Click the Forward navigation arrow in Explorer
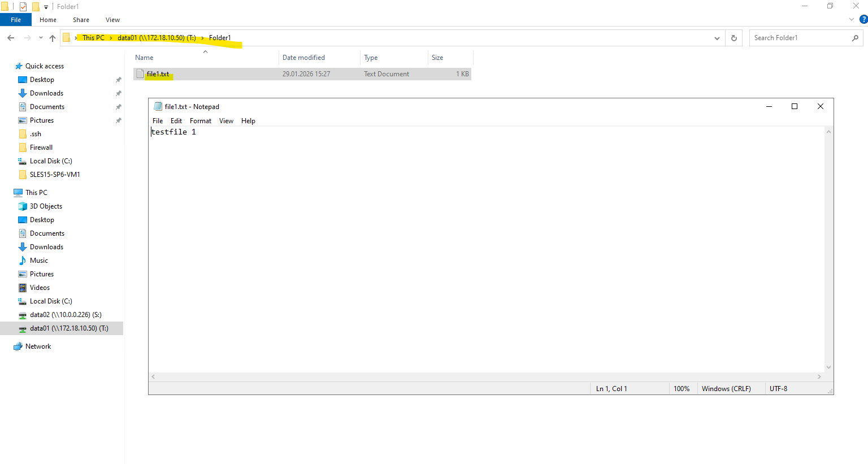868x464 pixels. 27,38
